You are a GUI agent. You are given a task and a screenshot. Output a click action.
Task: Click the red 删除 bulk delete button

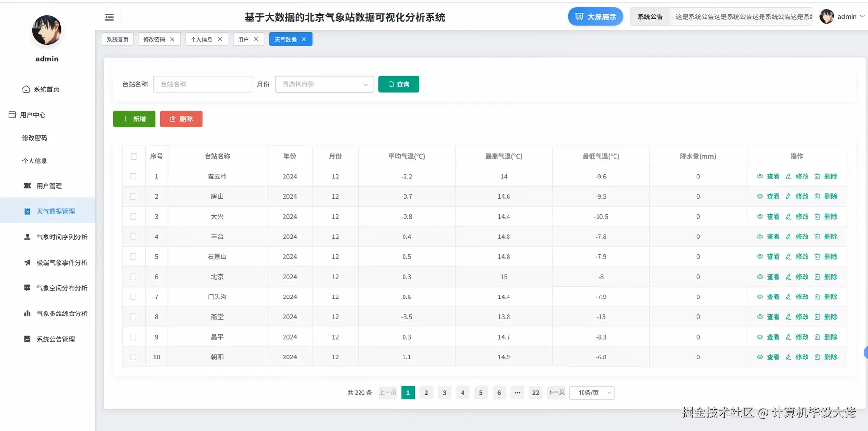click(181, 119)
